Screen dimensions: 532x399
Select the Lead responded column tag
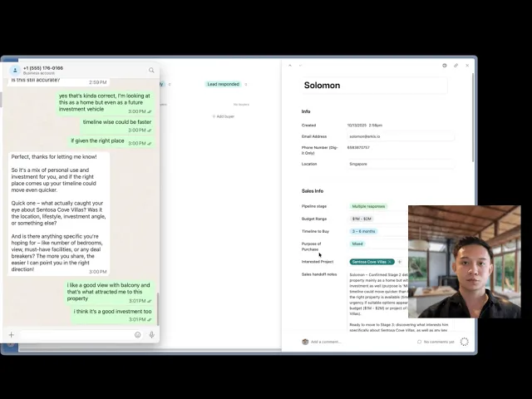click(x=224, y=84)
